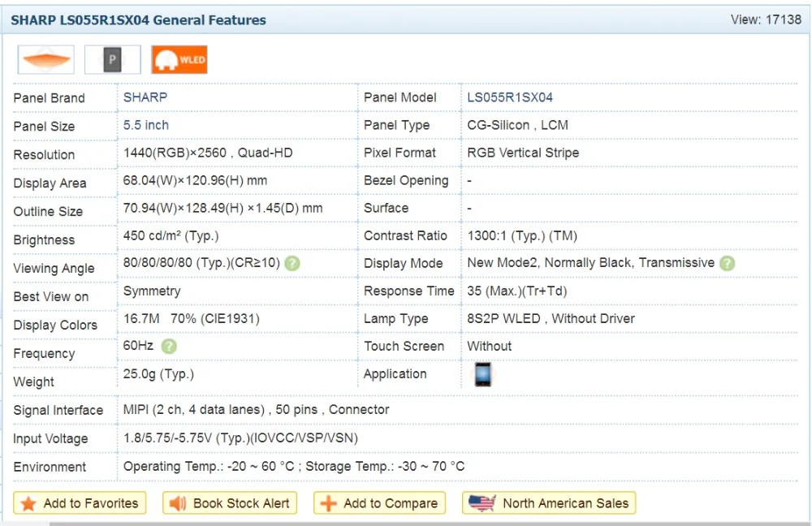Click the MIPI signal interface value
This screenshot has height=526, width=812.
tap(256, 409)
